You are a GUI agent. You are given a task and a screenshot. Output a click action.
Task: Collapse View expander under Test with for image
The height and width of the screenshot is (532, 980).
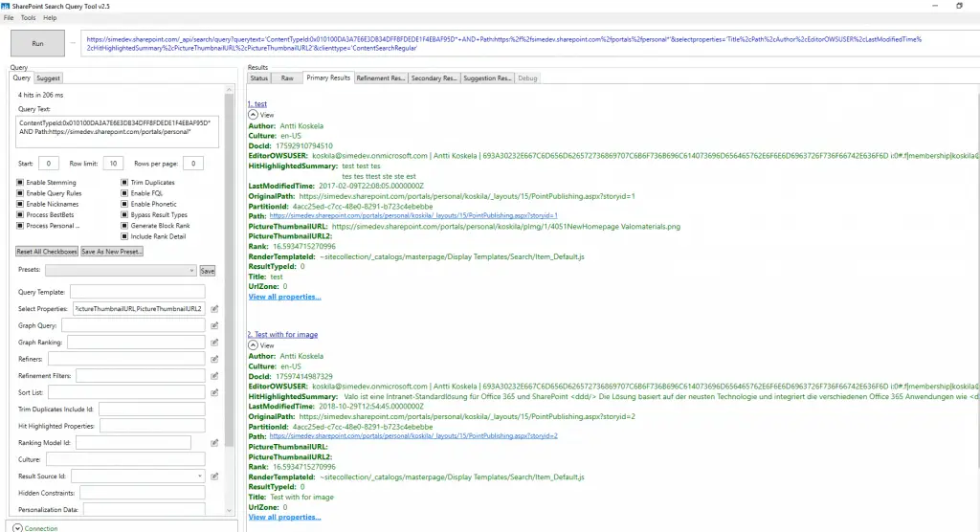point(253,345)
